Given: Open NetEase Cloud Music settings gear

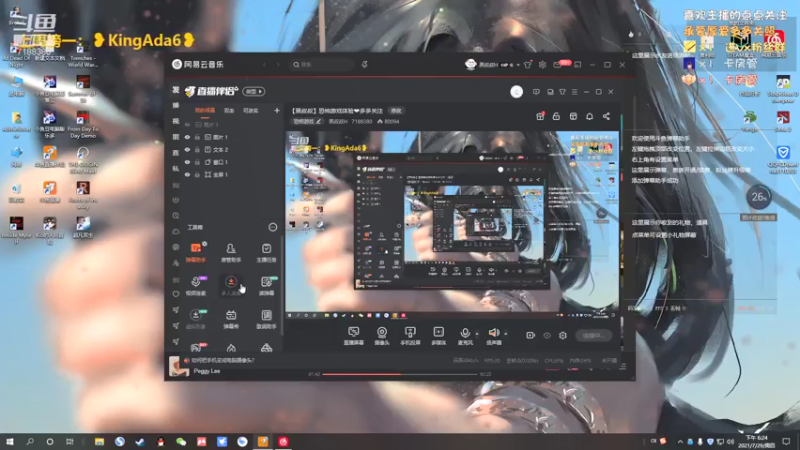Looking at the screenshot, I should click(x=542, y=65).
